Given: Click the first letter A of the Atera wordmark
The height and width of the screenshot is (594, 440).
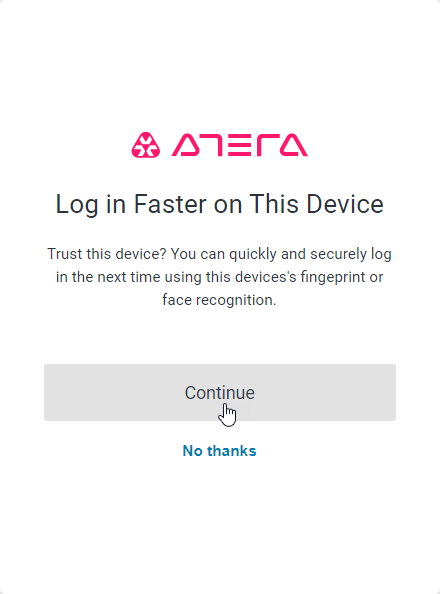Looking at the screenshot, I should [x=186, y=145].
